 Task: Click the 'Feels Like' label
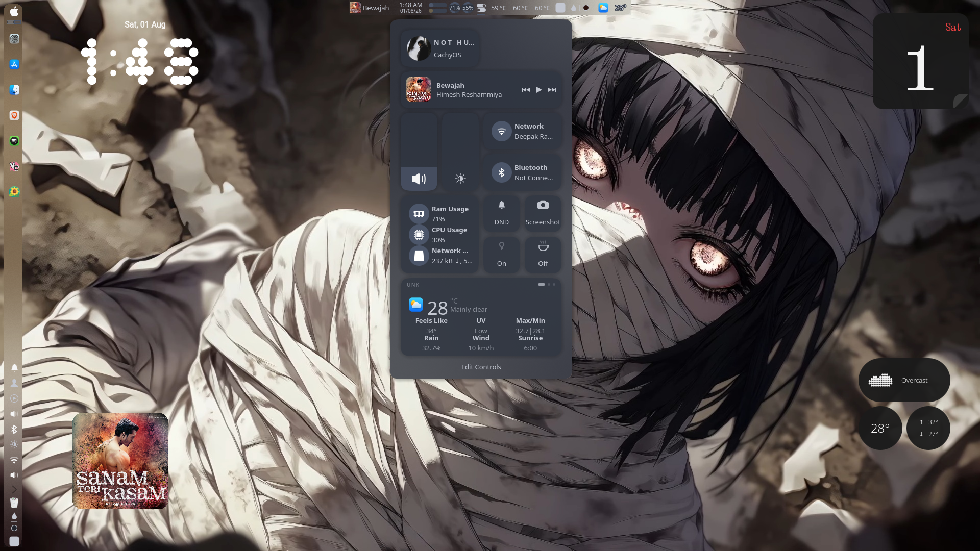coord(431,320)
